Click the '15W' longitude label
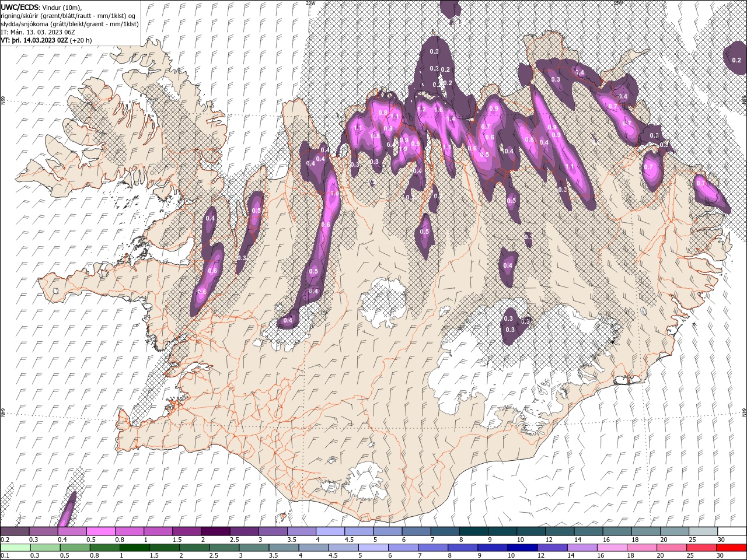Viewport: 747px width, 560px height. point(618,3)
